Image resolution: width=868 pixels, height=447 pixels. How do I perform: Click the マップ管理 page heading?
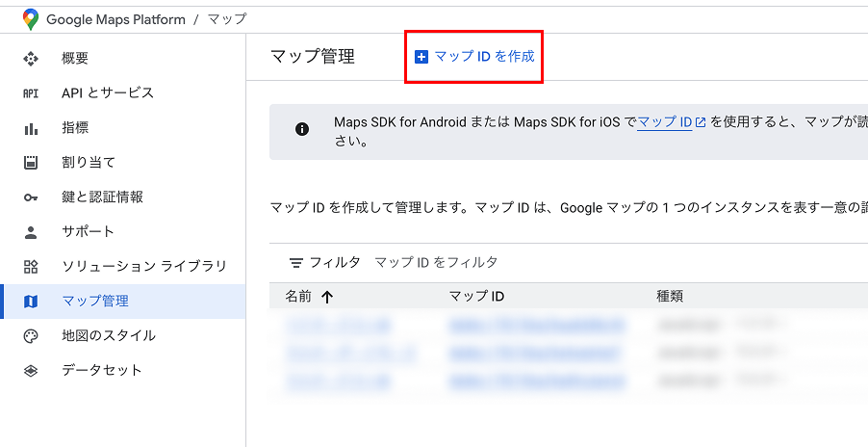[312, 57]
